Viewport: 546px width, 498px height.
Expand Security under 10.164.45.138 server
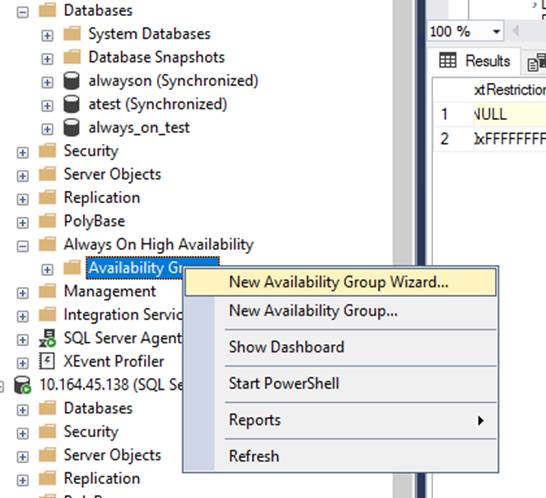[23, 434]
